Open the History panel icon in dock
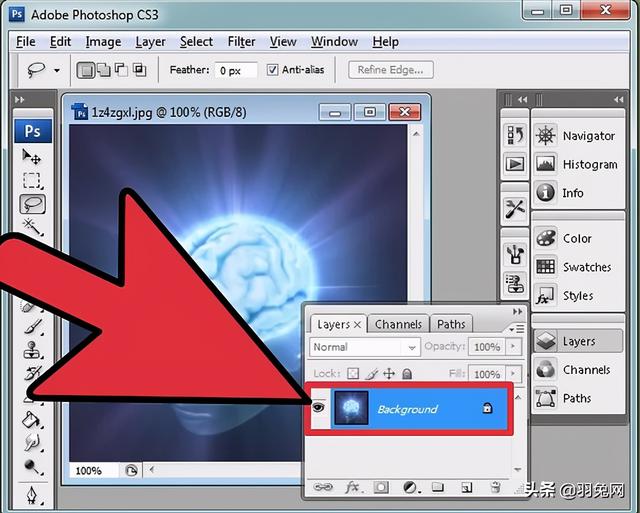This screenshot has height=513, width=640. pyautogui.click(x=515, y=135)
